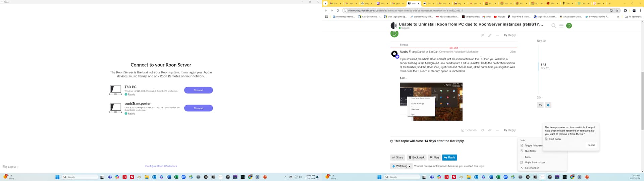Open the green D user avatar menu
The height and width of the screenshot is (181, 644).
tap(569, 25)
